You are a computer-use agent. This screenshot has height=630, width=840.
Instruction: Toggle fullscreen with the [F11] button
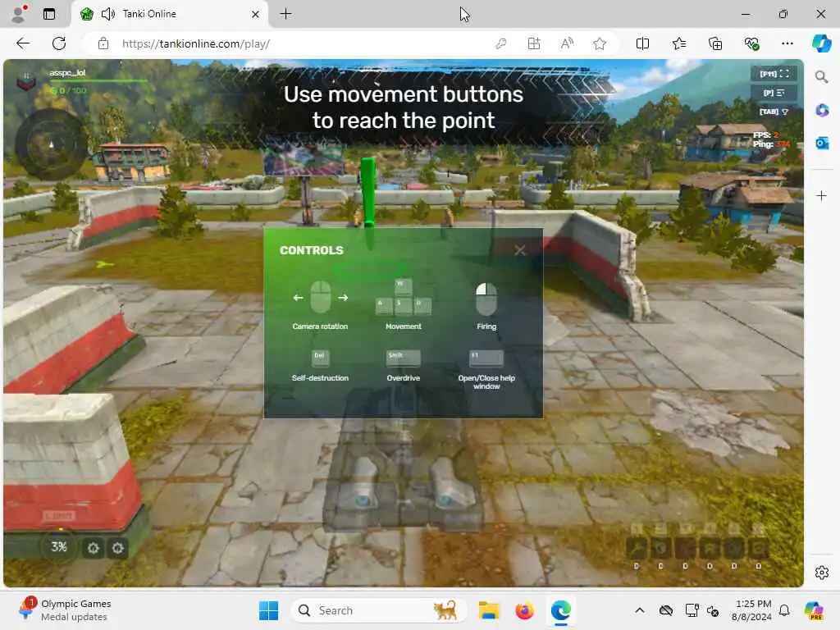774,73
